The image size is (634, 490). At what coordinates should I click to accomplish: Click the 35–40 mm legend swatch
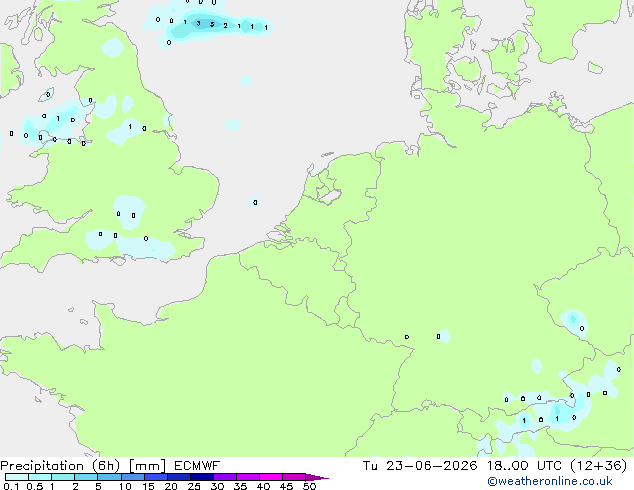(247, 477)
